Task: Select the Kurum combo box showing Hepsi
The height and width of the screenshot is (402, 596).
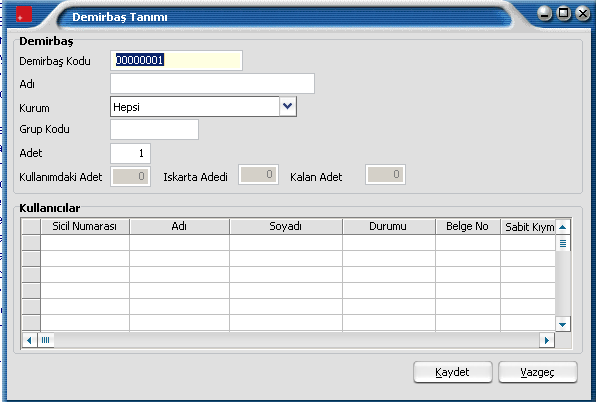Action: [203, 106]
